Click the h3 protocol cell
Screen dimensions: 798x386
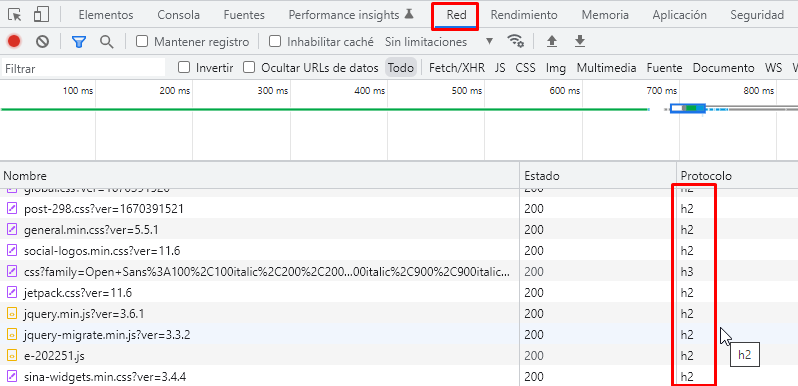(687, 272)
